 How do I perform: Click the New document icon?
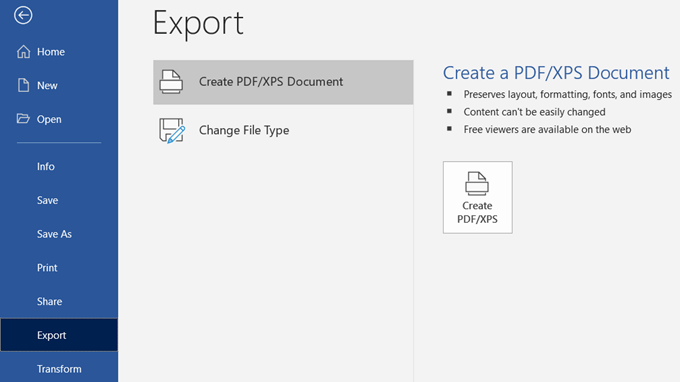coord(23,85)
